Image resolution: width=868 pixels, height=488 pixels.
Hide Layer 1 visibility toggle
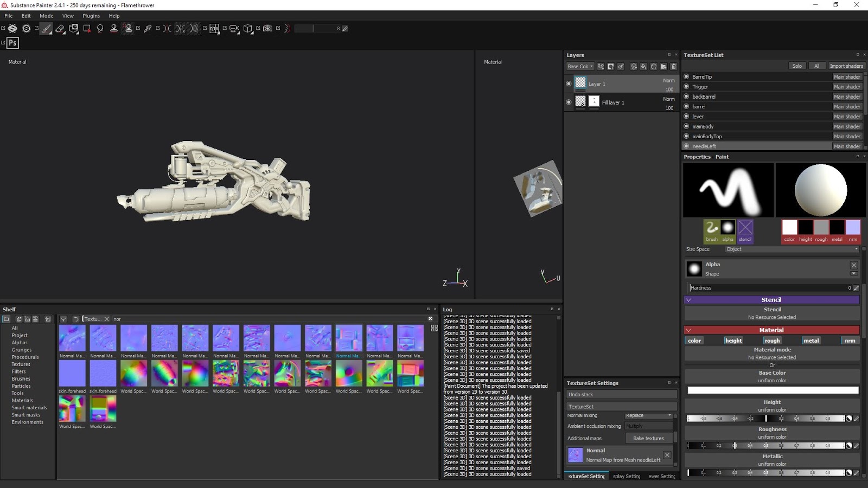569,84
